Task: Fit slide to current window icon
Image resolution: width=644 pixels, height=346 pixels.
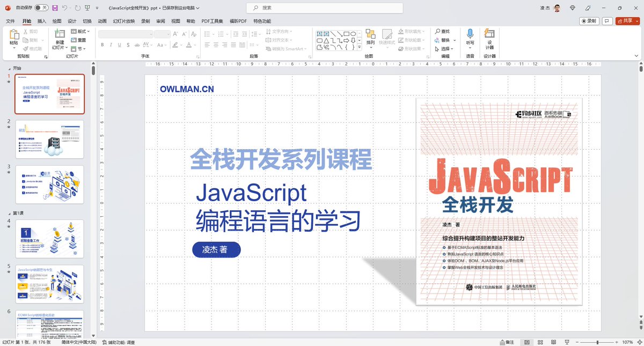Action: (639, 342)
